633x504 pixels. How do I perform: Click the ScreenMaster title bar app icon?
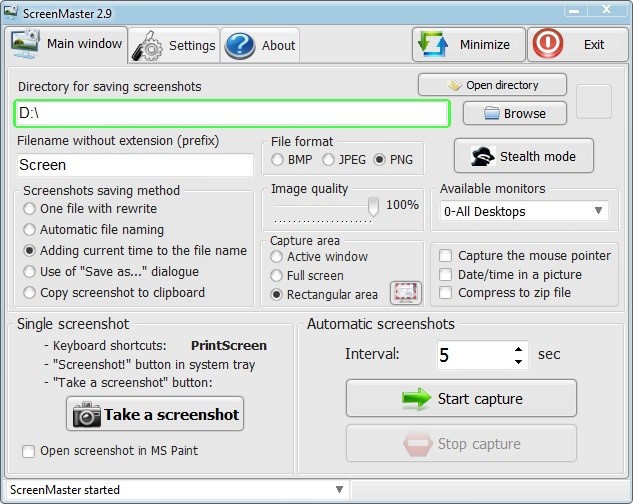point(10,13)
